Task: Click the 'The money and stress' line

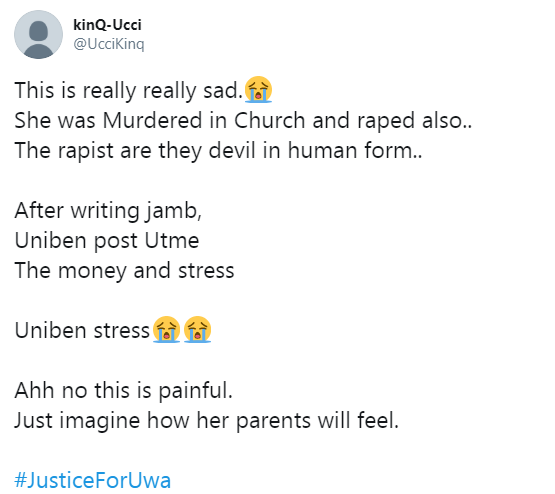Action: tap(124, 271)
